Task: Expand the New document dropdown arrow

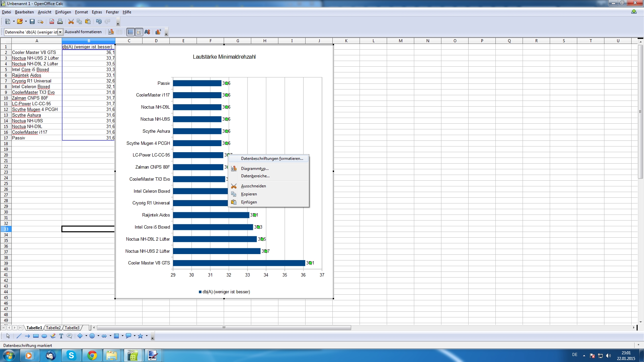Action: tap(14, 21)
